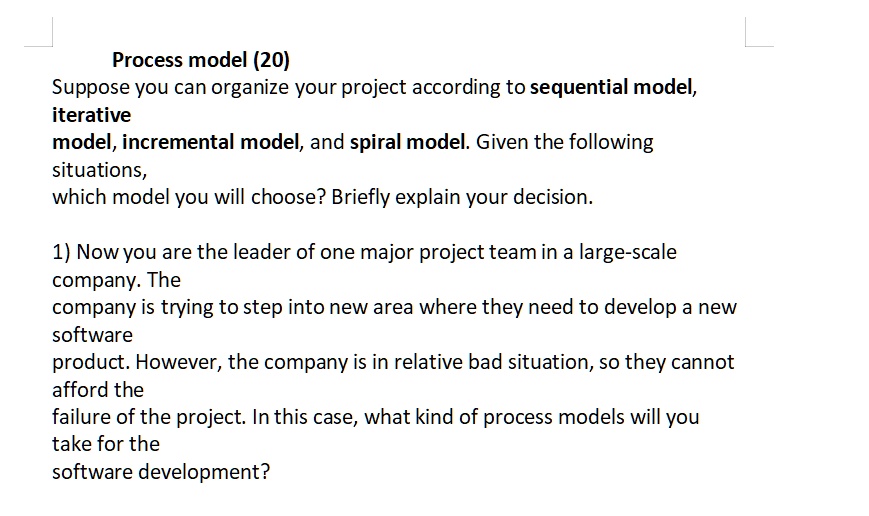The image size is (869, 516).
Task: Click the word 'large-scale' in question one
Action: pos(628,252)
